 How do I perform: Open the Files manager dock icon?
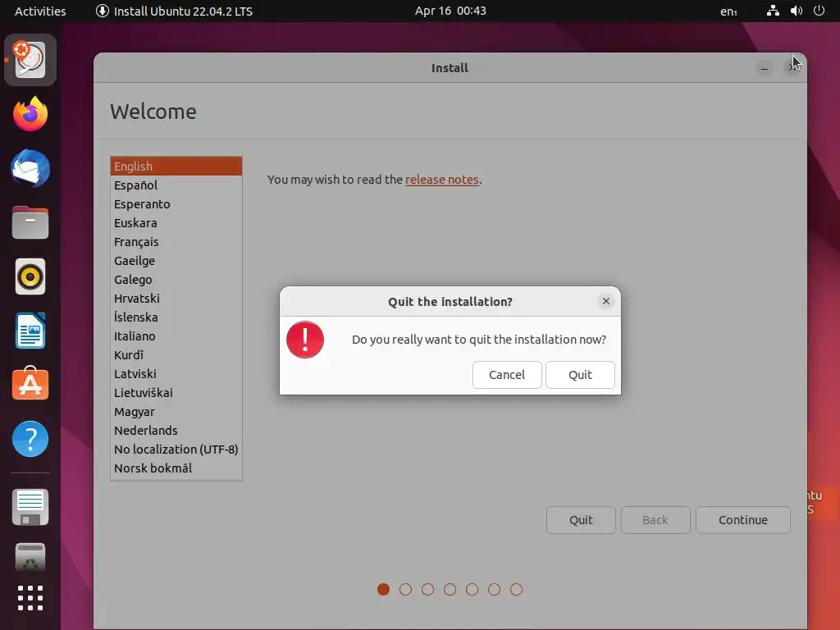[x=30, y=222]
